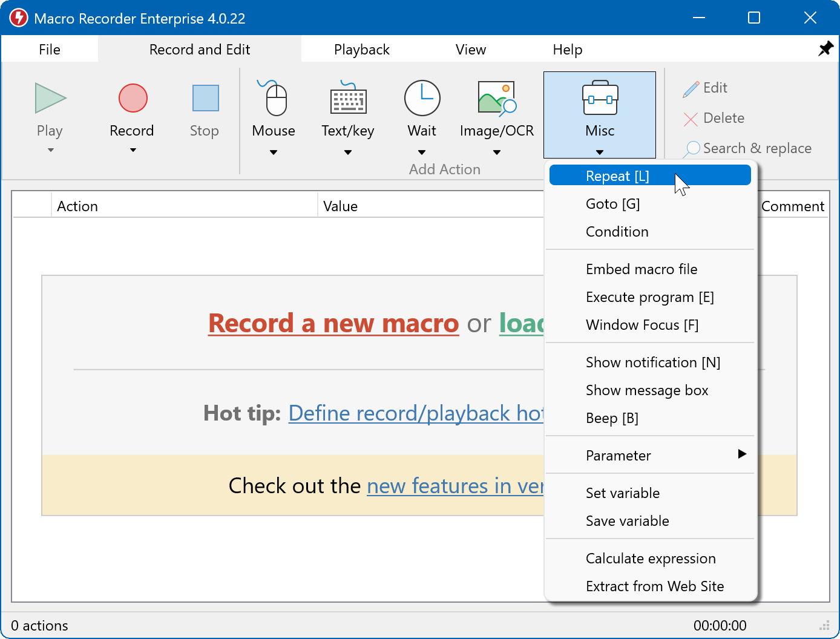Select the Play icon to run macro
The image size is (840, 639).
[x=50, y=99]
